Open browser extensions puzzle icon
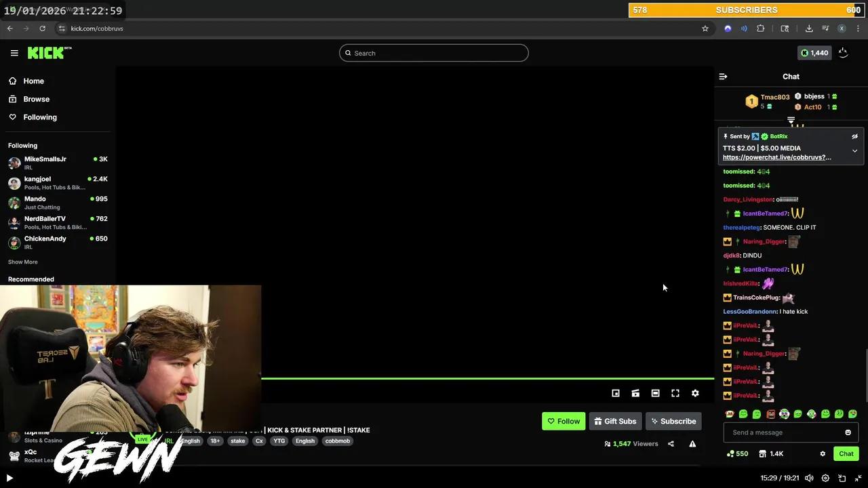Image resolution: width=868 pixels, height=488 pixels. coord(760,28)
